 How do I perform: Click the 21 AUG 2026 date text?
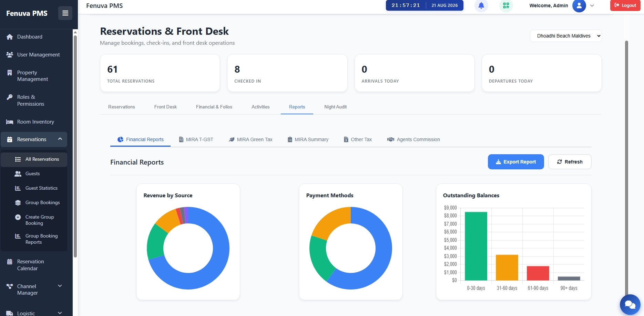click(444, 6)
